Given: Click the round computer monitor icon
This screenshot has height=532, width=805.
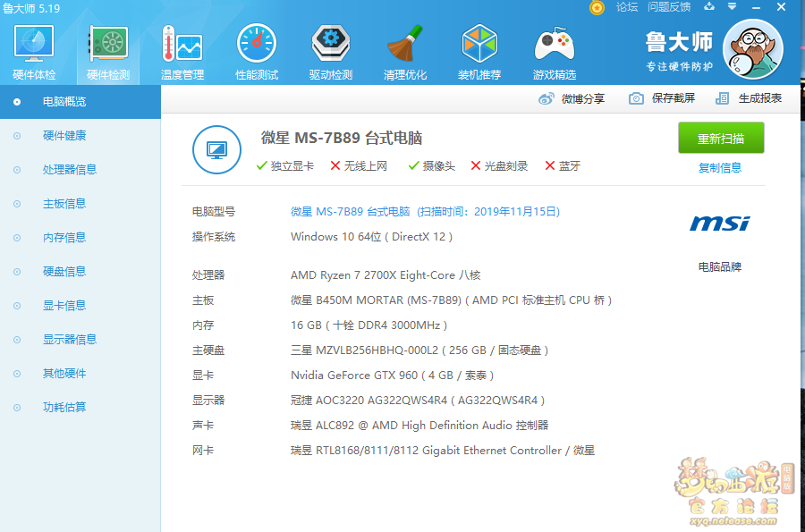Looking at the screenshot, I should tap(216, 150).
